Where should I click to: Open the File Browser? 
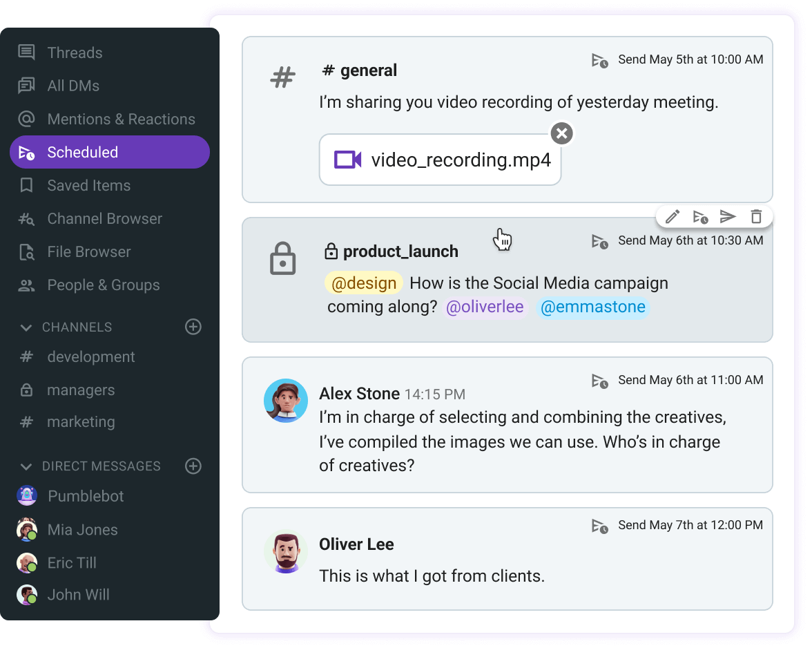point(89,251)
